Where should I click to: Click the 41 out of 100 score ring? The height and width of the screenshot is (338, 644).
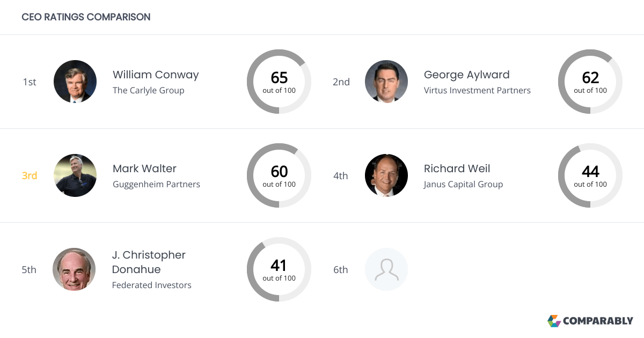279,269
